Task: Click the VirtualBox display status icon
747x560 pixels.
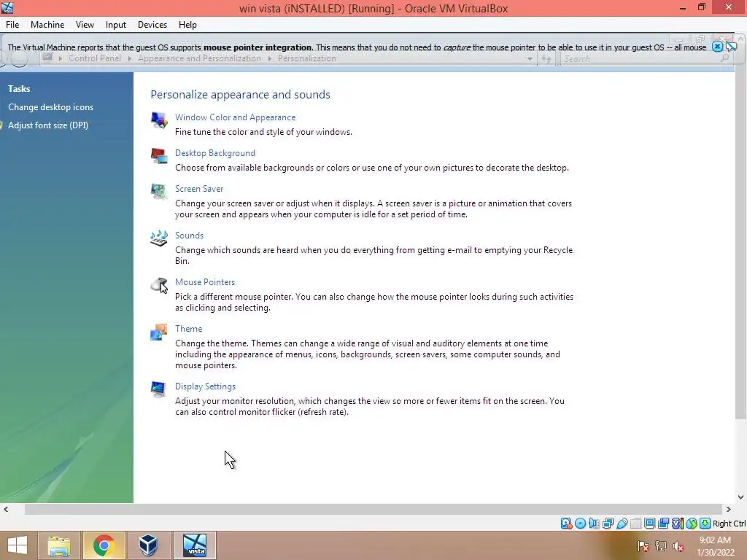Action: (649, 524)
